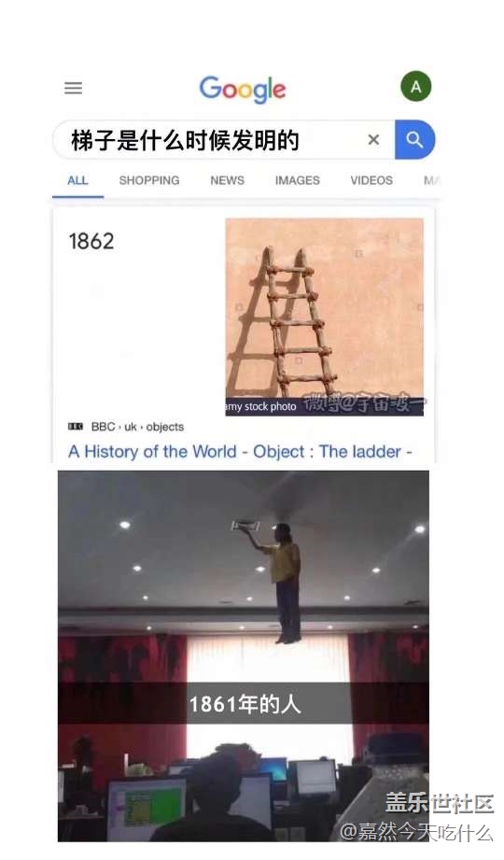Viewport: 504px width, 860px height.
Task: Click the Google logo
Action: point(243,90)
